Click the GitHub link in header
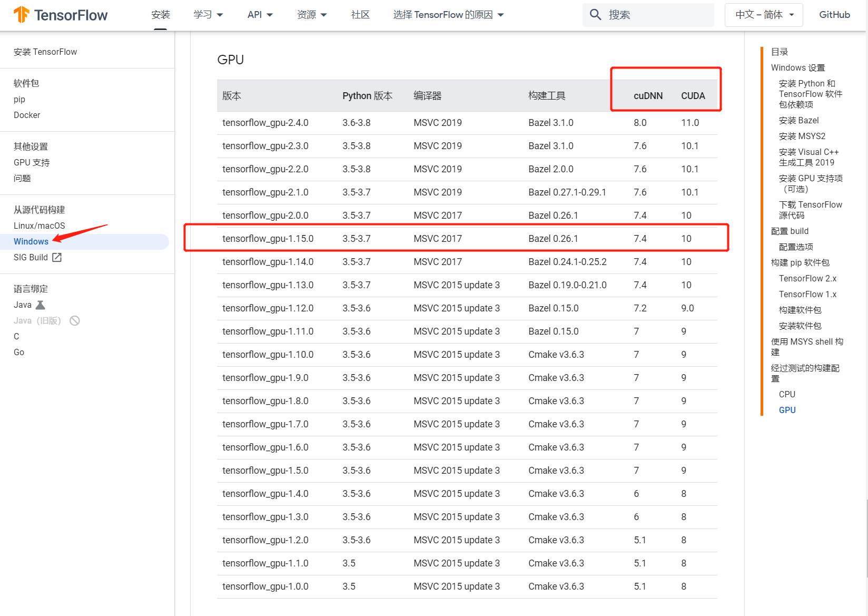 pyautogui.click(x=834, y=15)
